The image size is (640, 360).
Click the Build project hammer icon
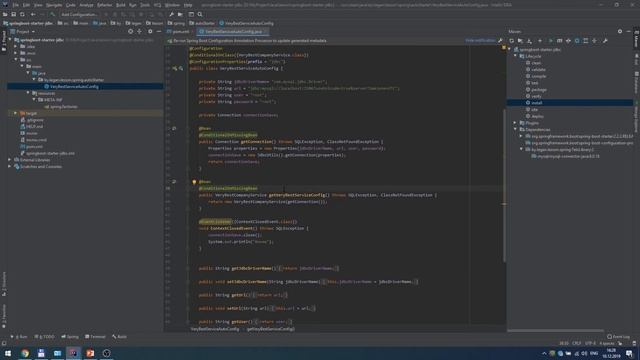point(52,14)
